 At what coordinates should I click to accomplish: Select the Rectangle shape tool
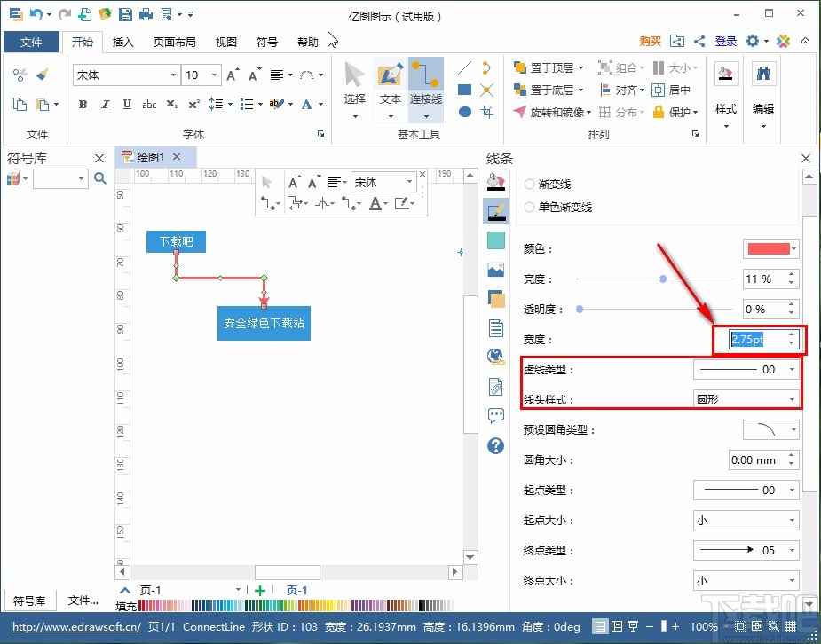coord(464,90)
